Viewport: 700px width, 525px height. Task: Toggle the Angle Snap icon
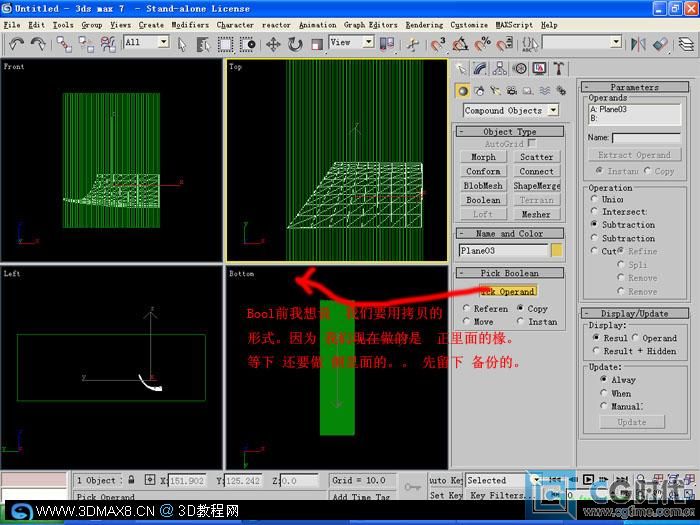click(460, 44)
